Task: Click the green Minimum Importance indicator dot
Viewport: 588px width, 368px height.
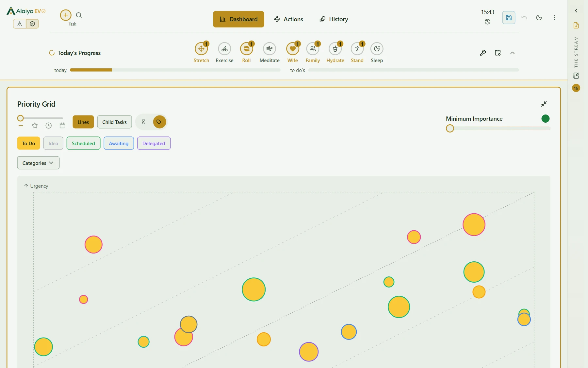Action: coord(545,118)
